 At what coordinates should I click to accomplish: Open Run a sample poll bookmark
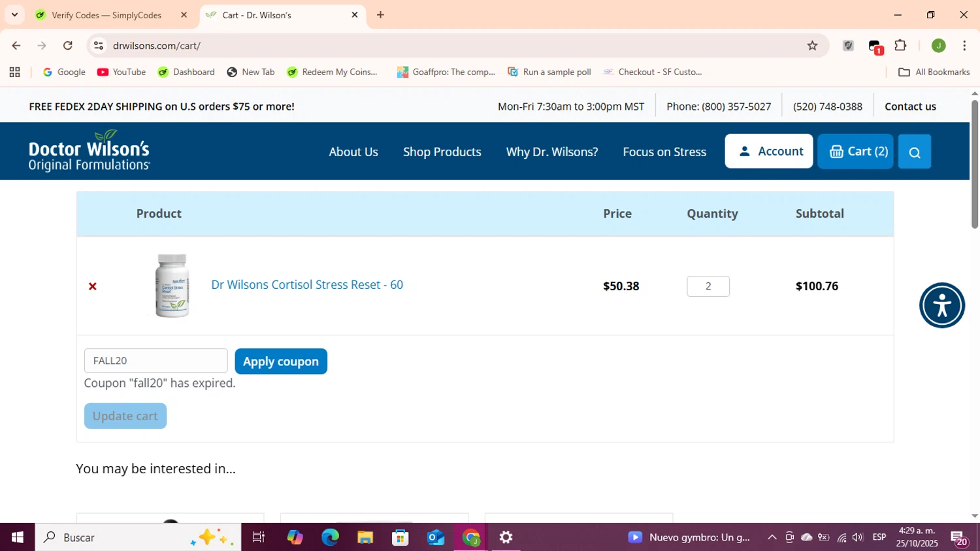point(549,72)
